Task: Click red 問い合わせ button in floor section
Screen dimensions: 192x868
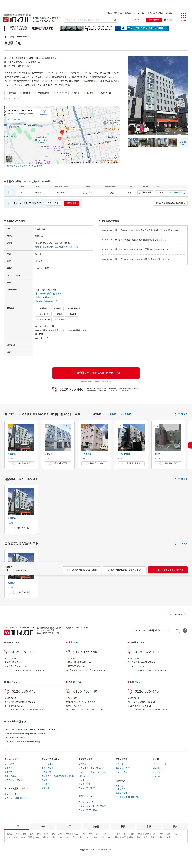Action: (x=71, y=203)
